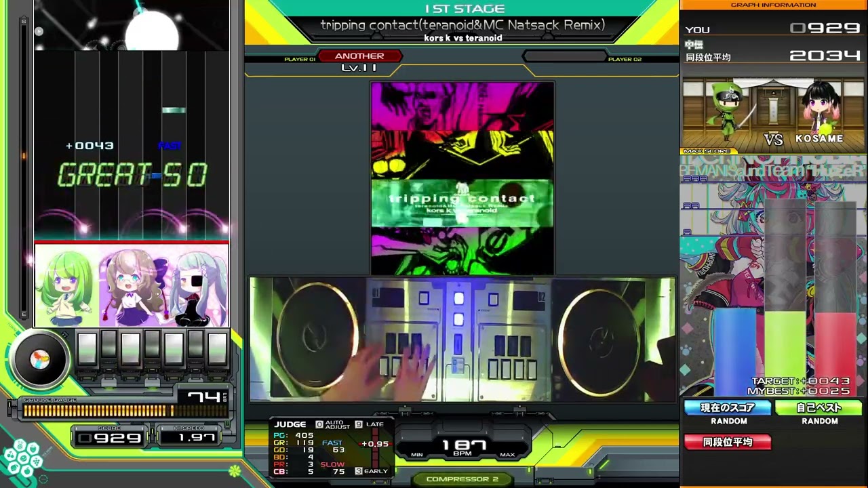Click the GREAT 50 judgment text
868x488 pixels.
coord(132,176)
